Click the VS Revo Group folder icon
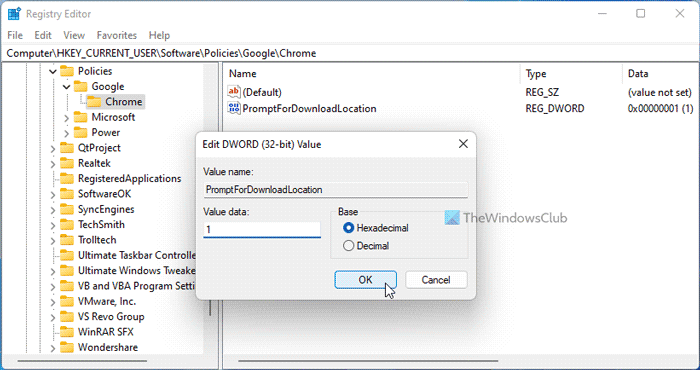The width and height of the screenshot is (700, 370). point(67,317)
